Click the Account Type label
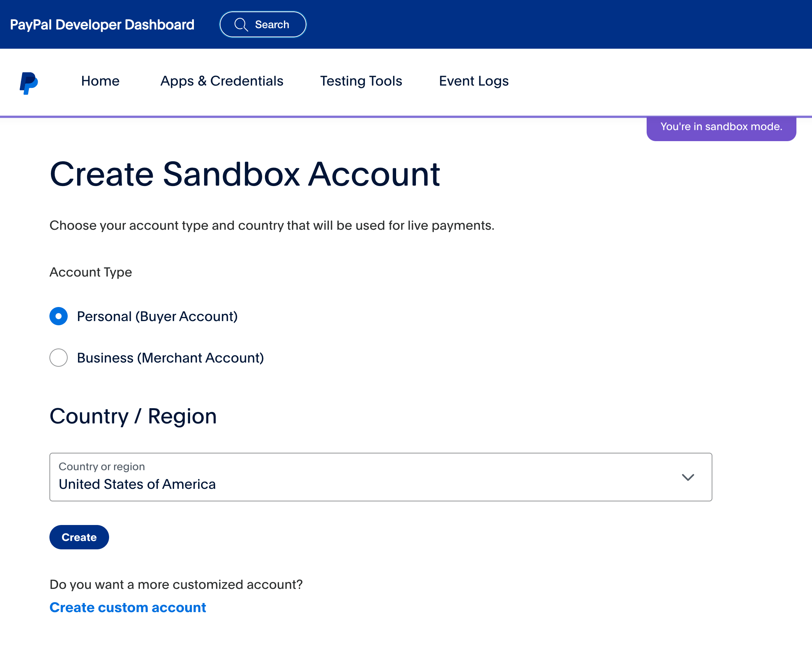 coord(91,272)
